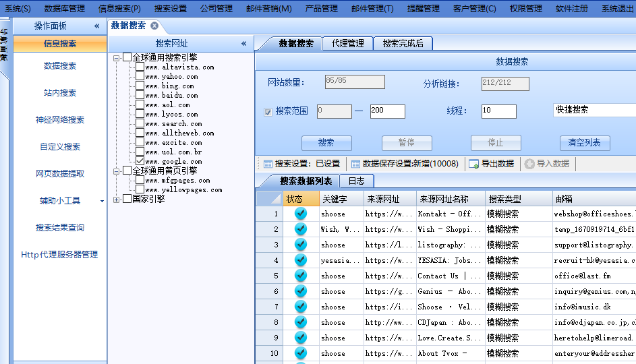Select the www.lycos.com tree item
Viewport: 636px width, 364px height.
click(171, 115)
